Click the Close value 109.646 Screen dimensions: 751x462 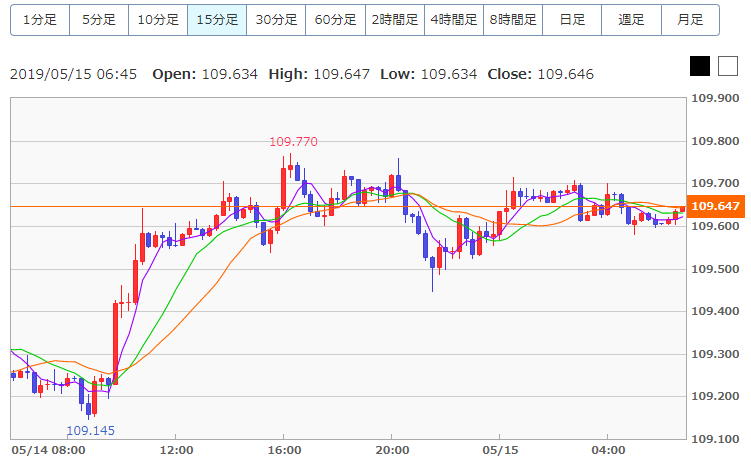[x=566, y=74]
